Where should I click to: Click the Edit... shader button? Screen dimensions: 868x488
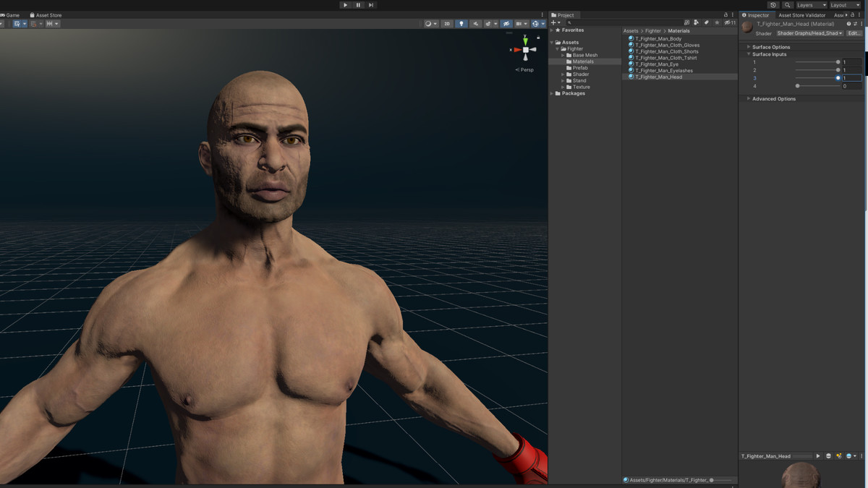854,33
